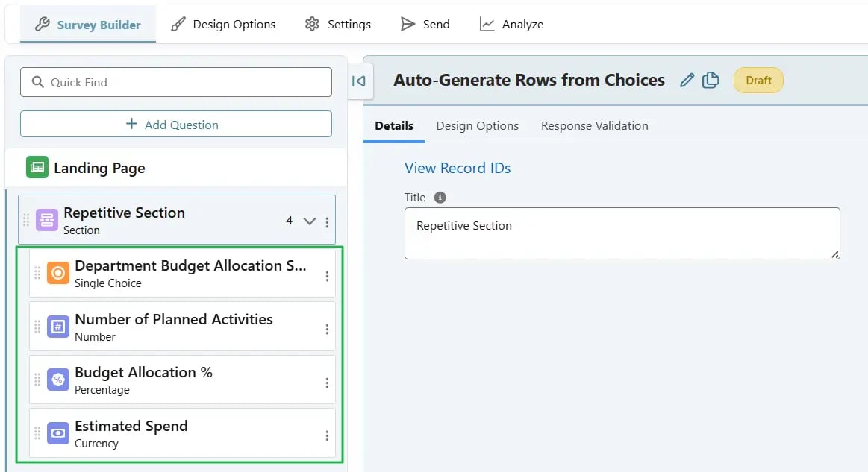
Task: Click the Percentage type icon
Action: [x=58, y=380]
